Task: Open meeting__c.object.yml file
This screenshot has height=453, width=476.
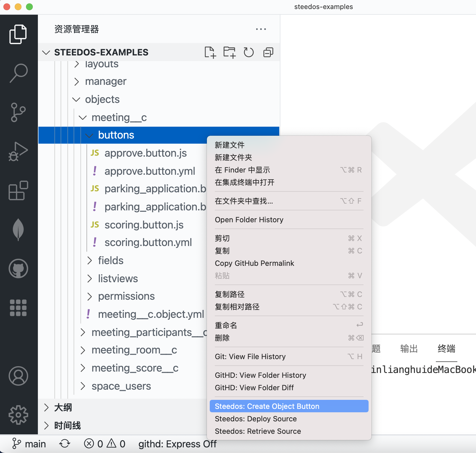Action: click(151, 314)
